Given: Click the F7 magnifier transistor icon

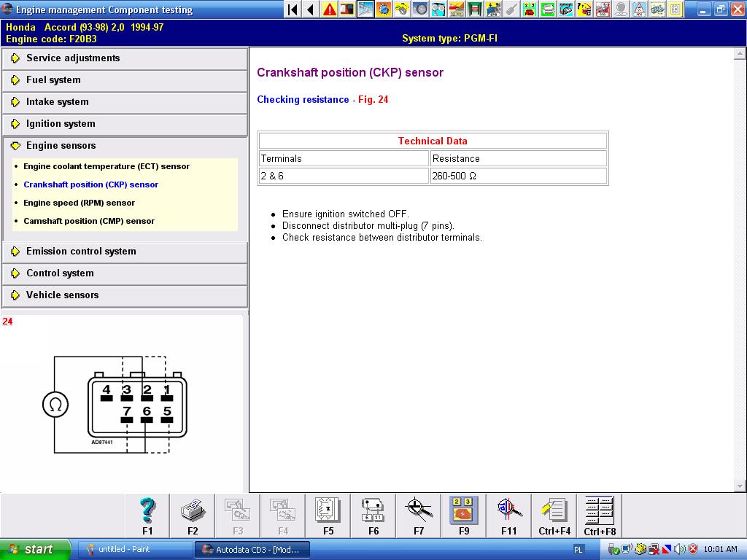Looking at the screenshot, I should click(x=419, y=516).
